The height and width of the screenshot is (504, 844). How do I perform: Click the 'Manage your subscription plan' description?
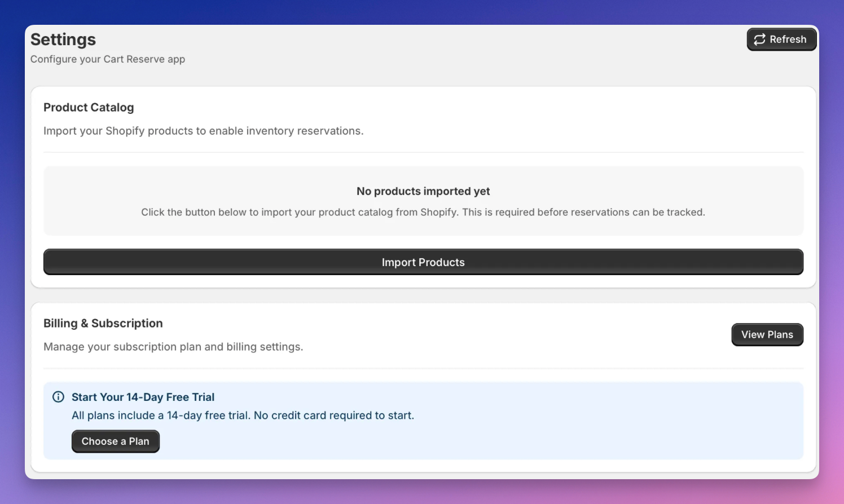coord(173,347)
